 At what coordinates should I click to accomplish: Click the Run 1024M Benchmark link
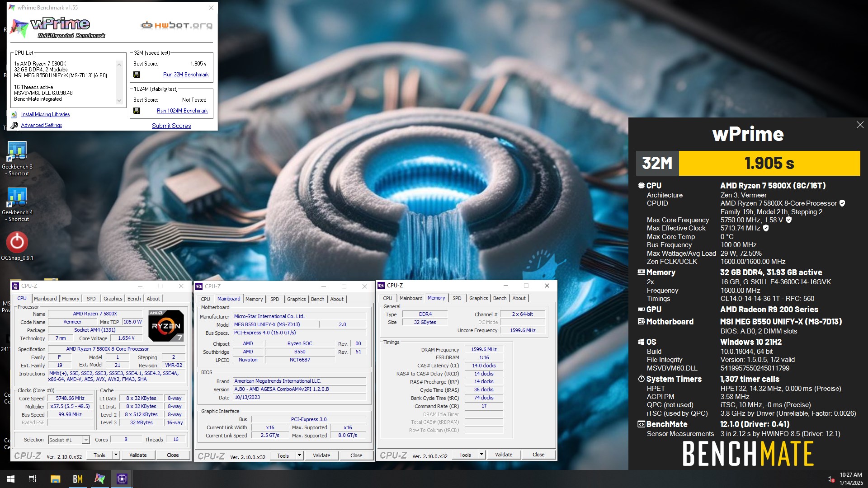coord(182,111)
